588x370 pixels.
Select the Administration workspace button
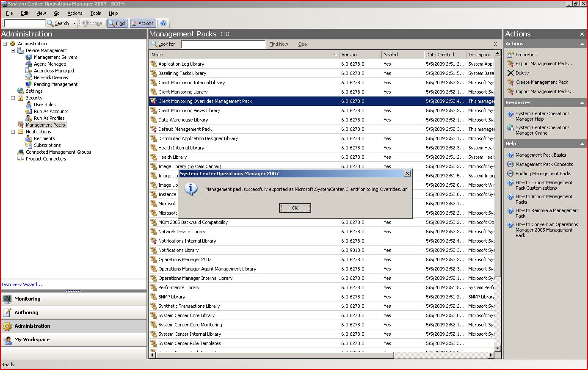pos(74,326)
